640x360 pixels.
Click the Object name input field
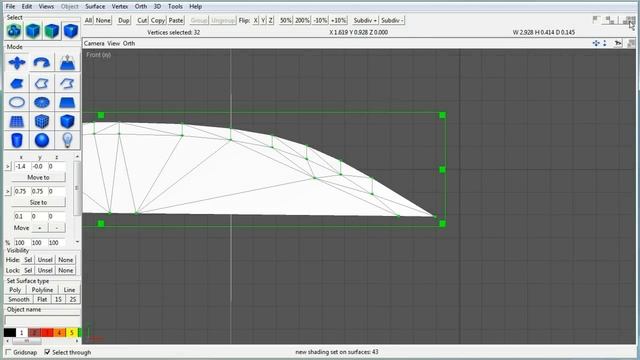click(x=42, y=320)
